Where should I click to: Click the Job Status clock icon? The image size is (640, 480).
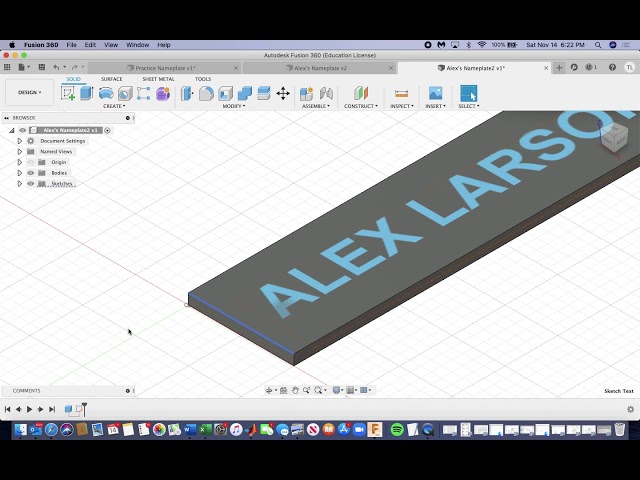591,67
